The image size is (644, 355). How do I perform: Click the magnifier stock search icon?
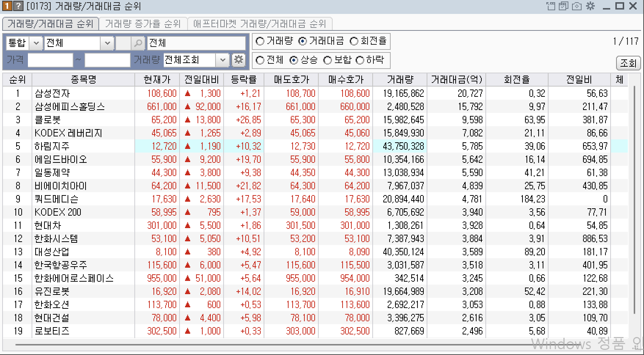click(x=138, y=43)
